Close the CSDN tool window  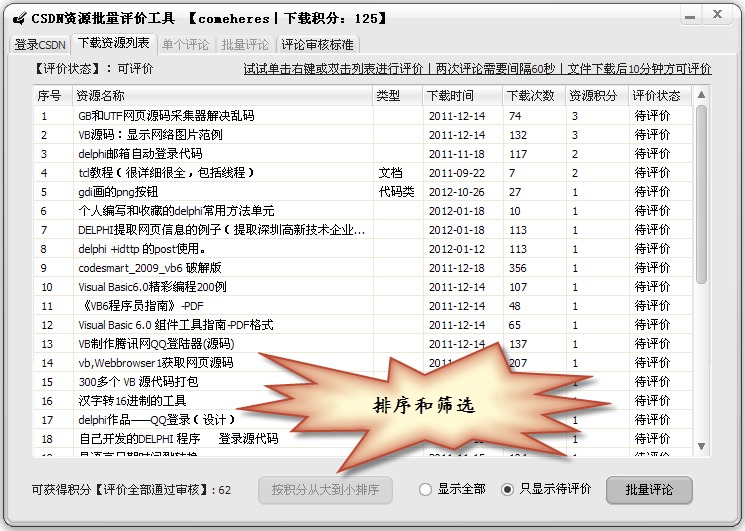717,15
